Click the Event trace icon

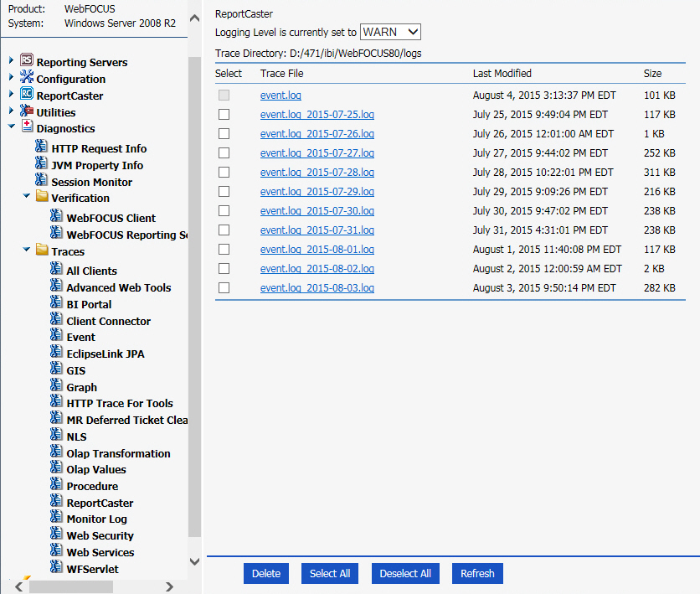56,334
